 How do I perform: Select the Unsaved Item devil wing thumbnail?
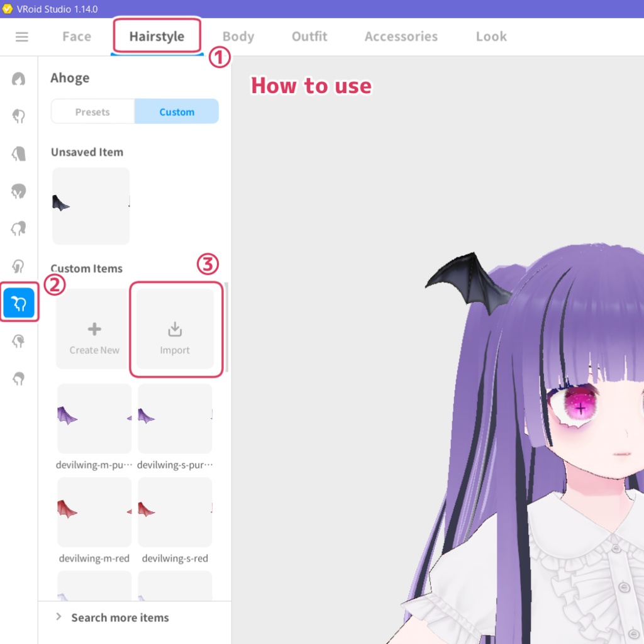click(91, 206)
